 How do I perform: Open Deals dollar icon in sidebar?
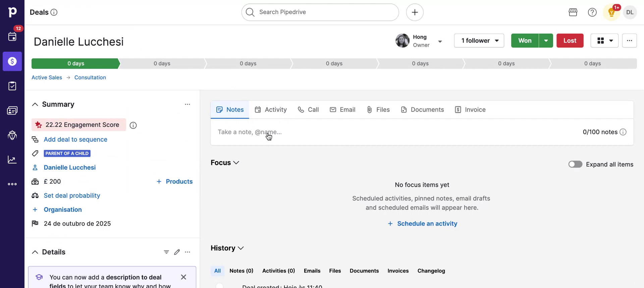(12, 61)
